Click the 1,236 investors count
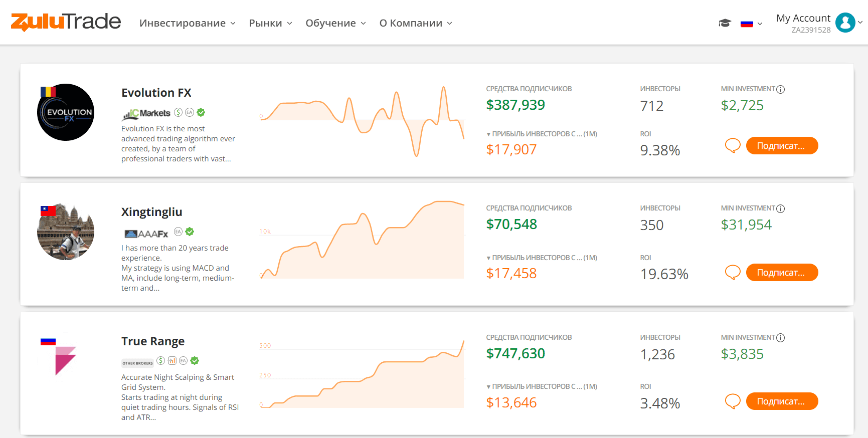 coord(657,354)
